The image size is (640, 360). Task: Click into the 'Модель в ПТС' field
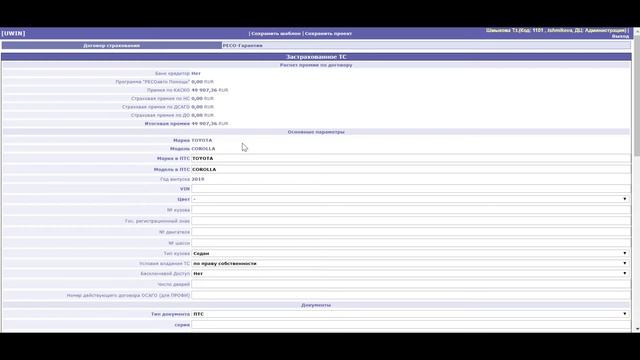pyautogui.click(x=411, y=169)
